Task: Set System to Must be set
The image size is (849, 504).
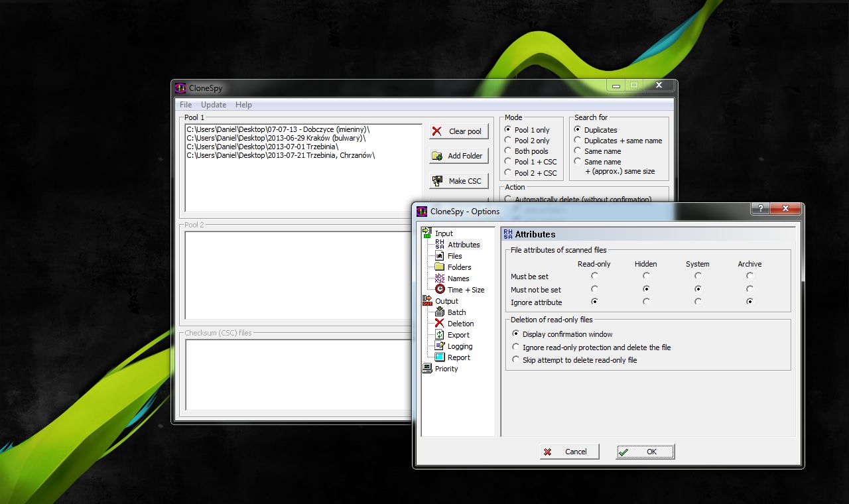Action: click(698, 276)
